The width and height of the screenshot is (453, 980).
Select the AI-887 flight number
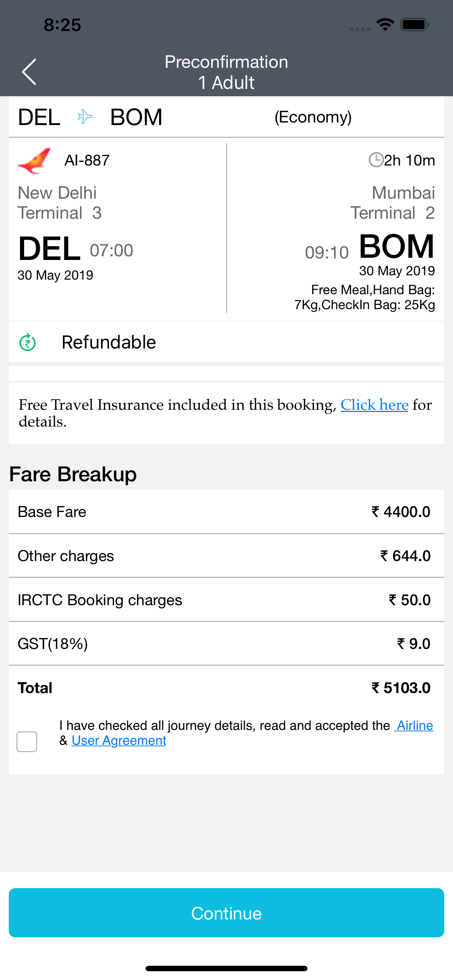tap(87, 160)
